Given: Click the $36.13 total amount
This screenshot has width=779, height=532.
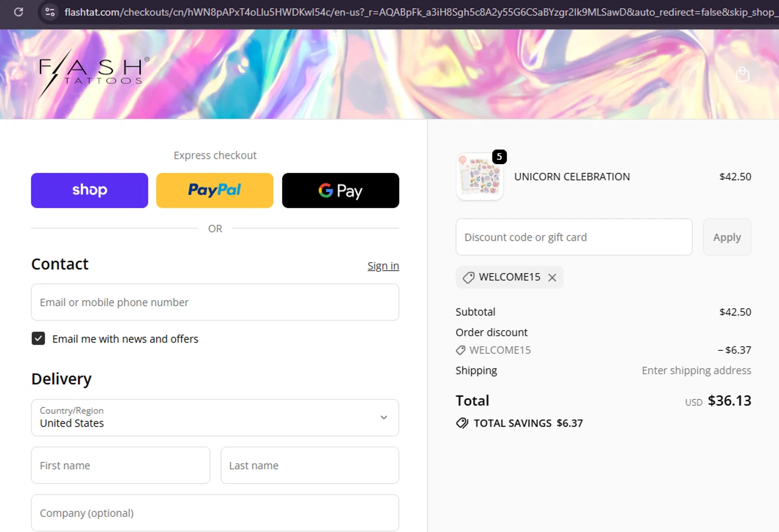Looking at the screenshot, I should (729, 401).
